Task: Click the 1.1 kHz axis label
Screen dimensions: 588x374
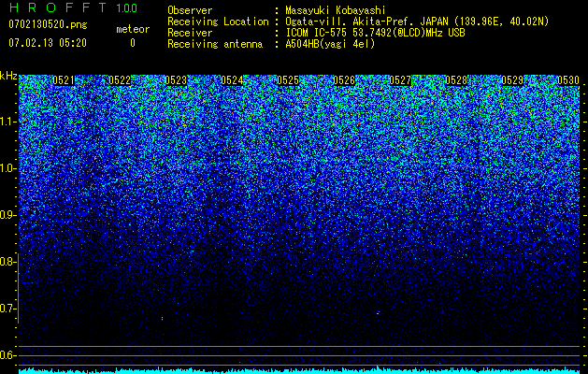Action: pos(7,122)
